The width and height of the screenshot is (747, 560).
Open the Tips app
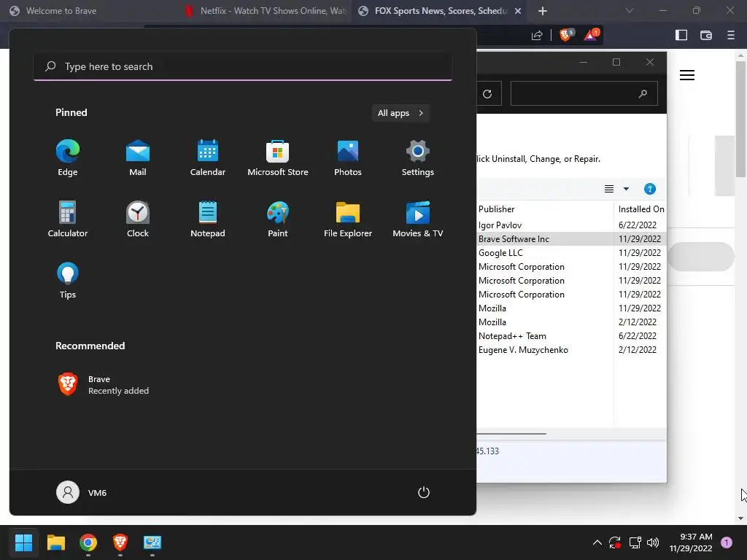pyautogui.click(x=68, y=281)
